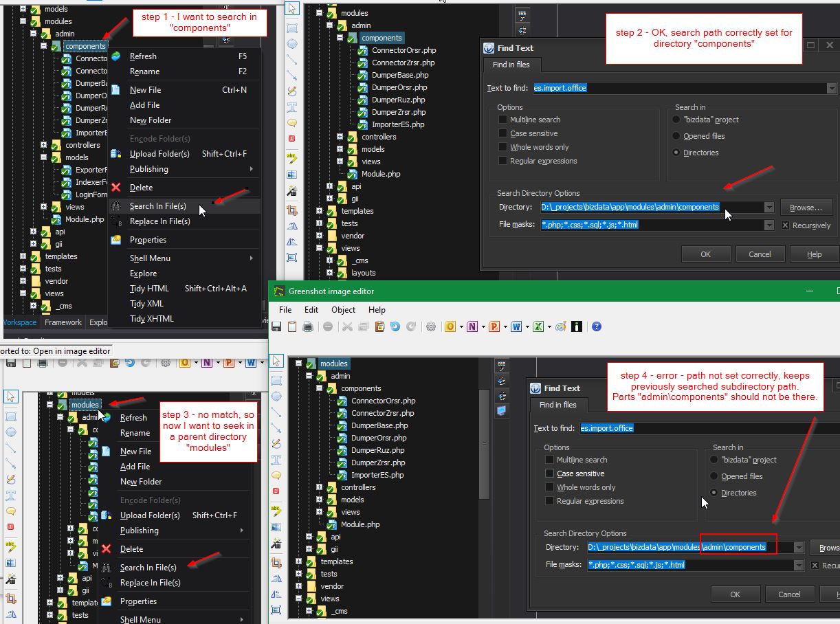Click Cancel in the upper Find Text dialog
This screenshot has height=624, width=840.
tap(760, 254)
